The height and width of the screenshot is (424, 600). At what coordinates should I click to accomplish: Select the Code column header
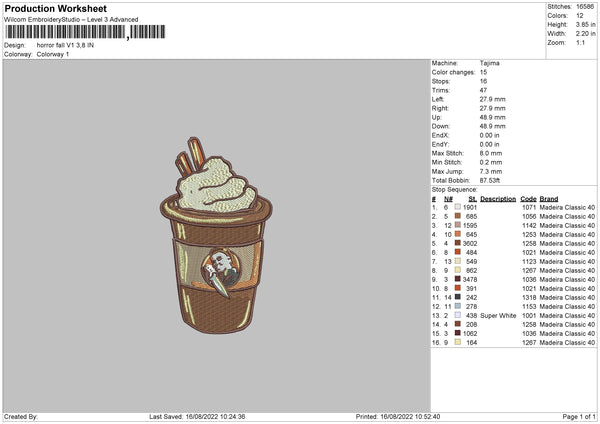click(x=528, y=199)
